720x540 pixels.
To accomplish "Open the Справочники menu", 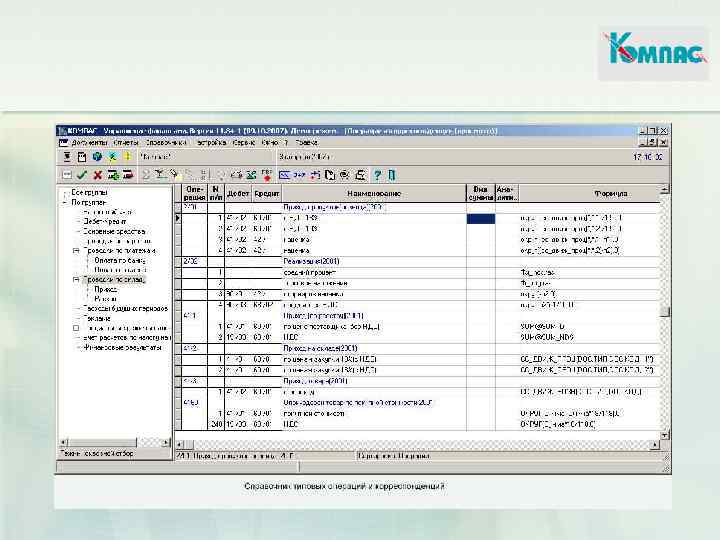I will click(166, 143).
